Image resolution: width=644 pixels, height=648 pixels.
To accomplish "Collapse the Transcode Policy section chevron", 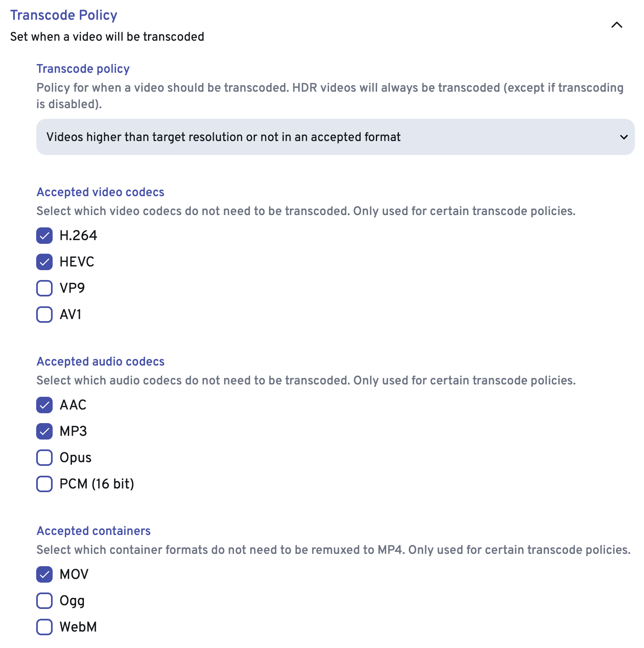I will 616,25.
